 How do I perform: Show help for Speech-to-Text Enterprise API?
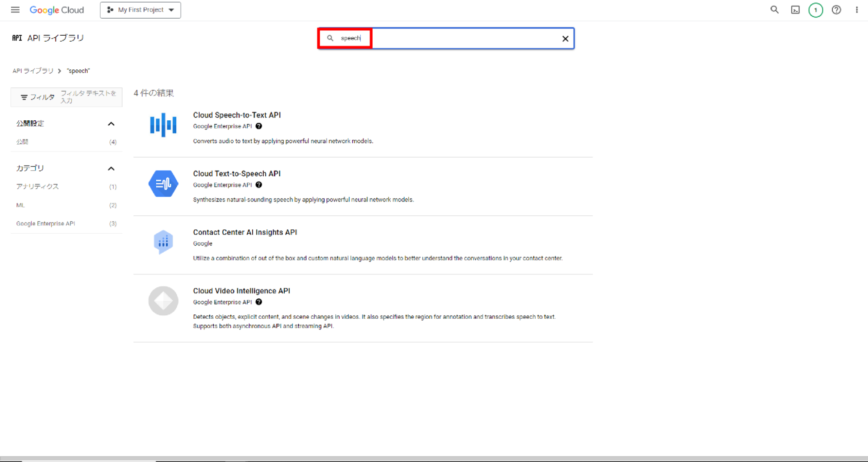coord(259,126)
